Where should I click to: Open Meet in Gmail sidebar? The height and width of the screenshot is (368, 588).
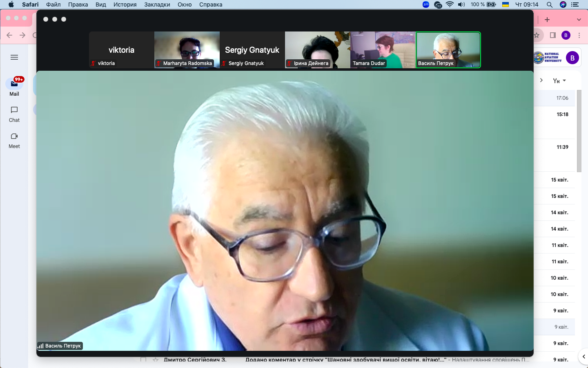[14, 141]
